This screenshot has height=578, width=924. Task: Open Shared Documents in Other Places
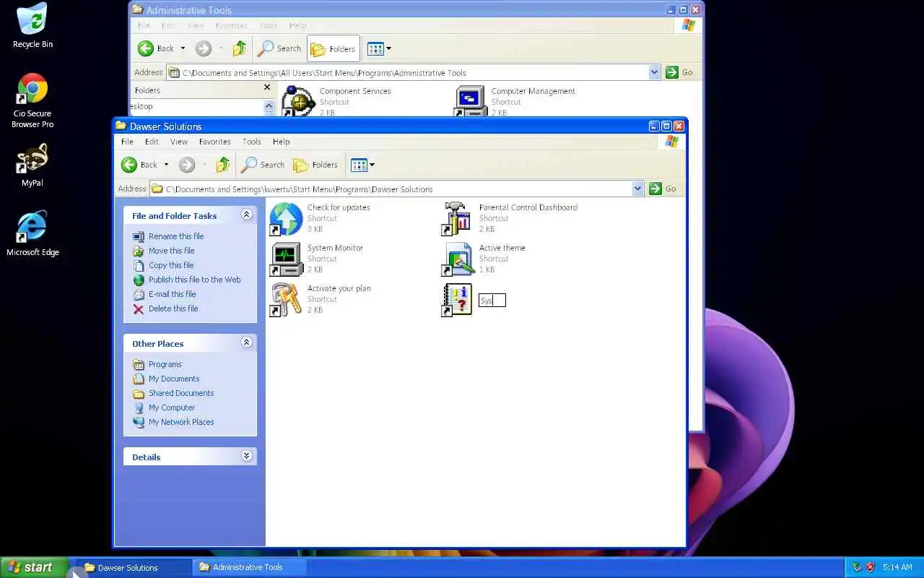click(x=181, y=393)
